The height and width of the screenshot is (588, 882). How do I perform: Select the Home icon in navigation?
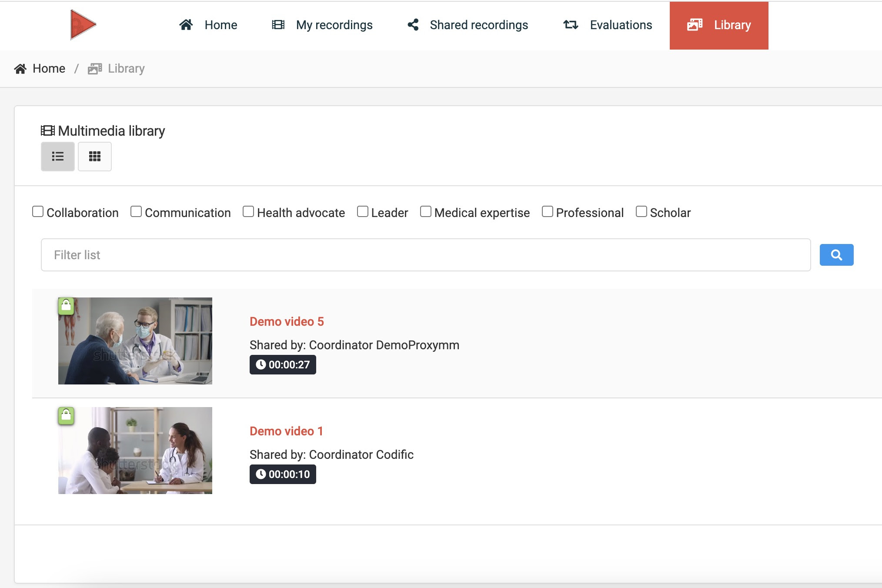pyautogui.click(x=187, y=25)
